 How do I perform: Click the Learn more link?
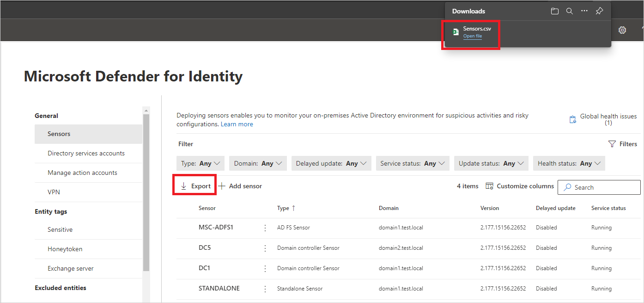(237, 124)
